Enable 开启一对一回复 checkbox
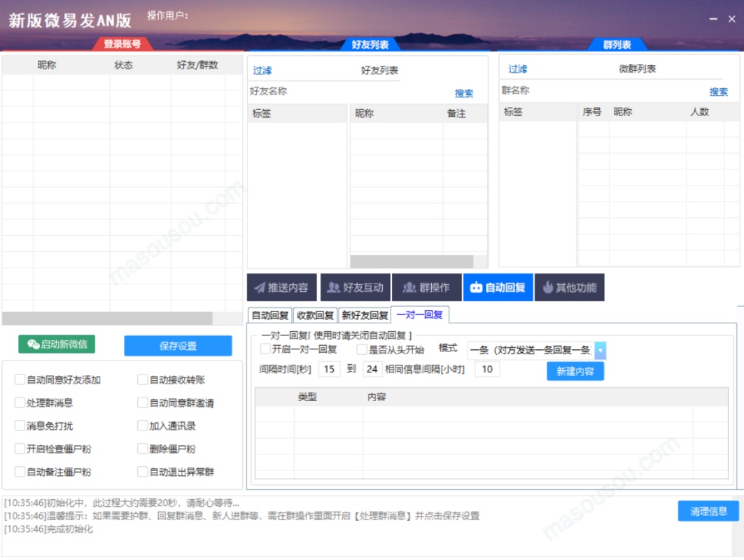 (265, 349)
